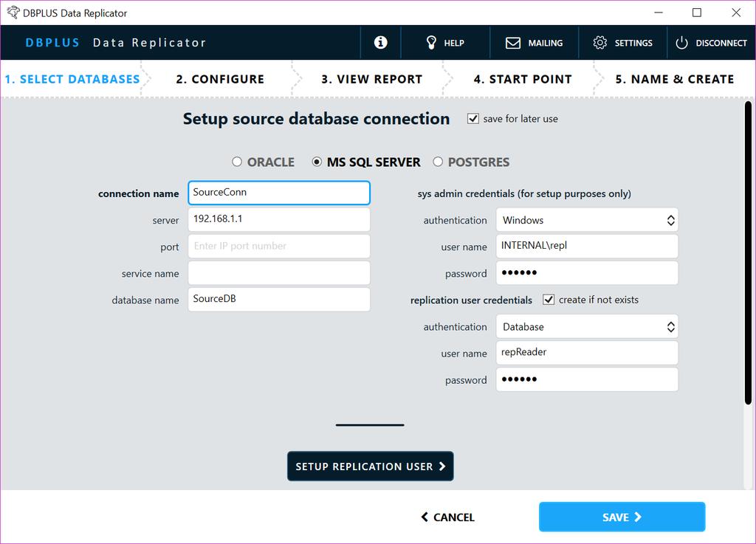
Task: Click the Disconnect power icon
Action: click(x=681, y=43)
